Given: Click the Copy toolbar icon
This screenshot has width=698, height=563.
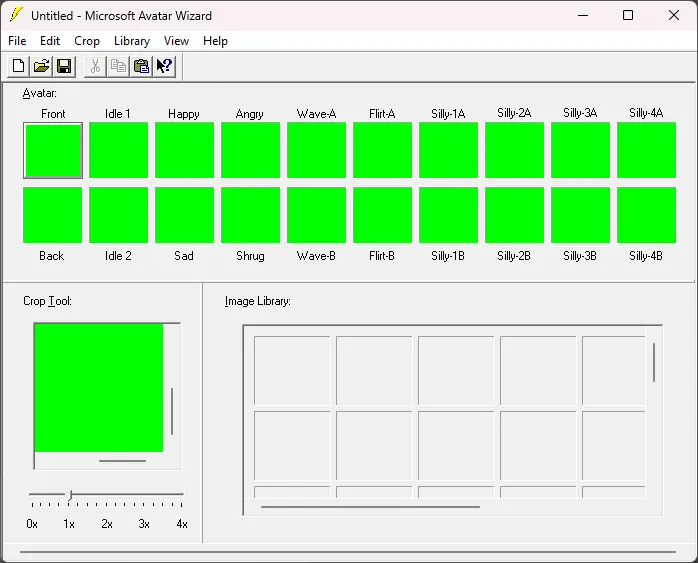Looking at the screenshot, I should 118,66.
